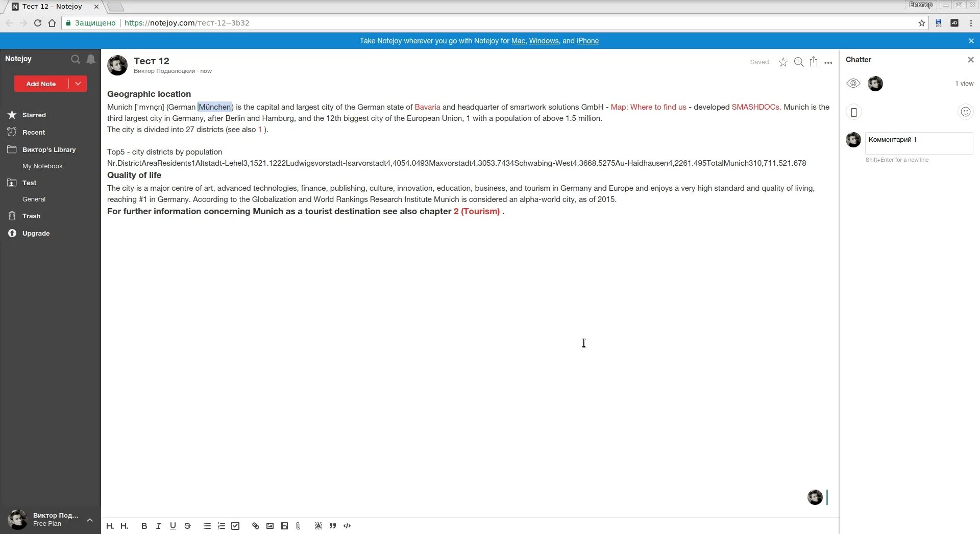Click the eye views icon in Chatter
Image resolution: width=980 pixels, height=534 pixels.
click(853, 83)
